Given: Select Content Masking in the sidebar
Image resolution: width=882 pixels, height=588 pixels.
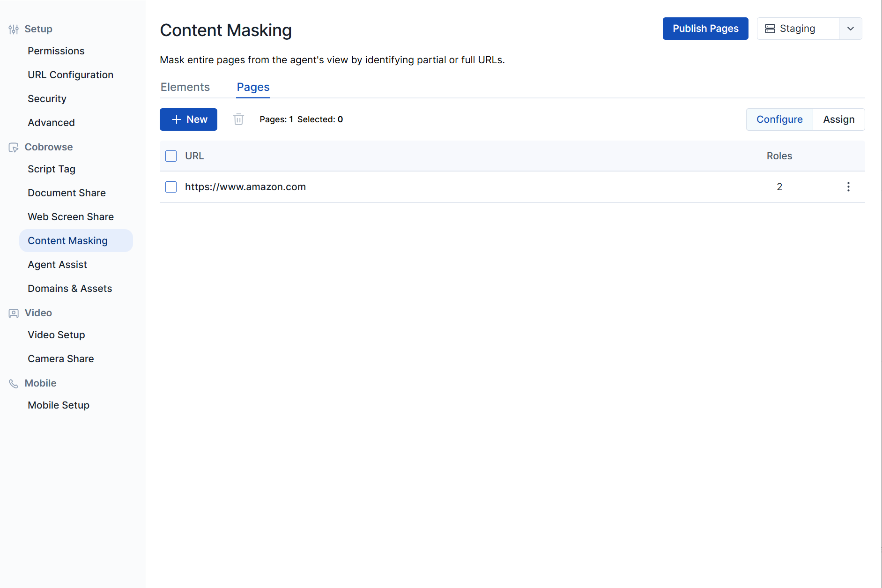Looking at the screenshot, I should pos(76,241).
